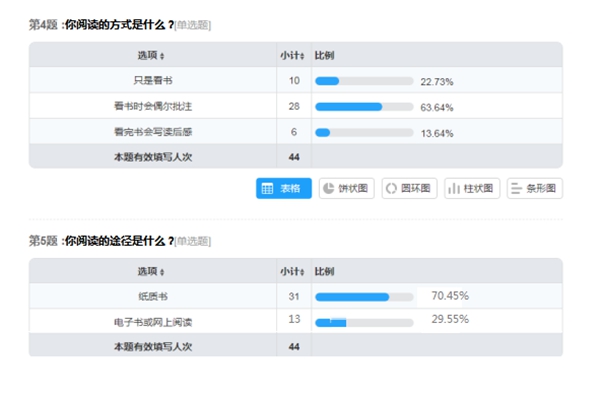The width and height of the screenshot is (600, 396).
Task: Sort question 5 table by 小计 arrow
Action: pyautogui.click(x=302, y=272)
